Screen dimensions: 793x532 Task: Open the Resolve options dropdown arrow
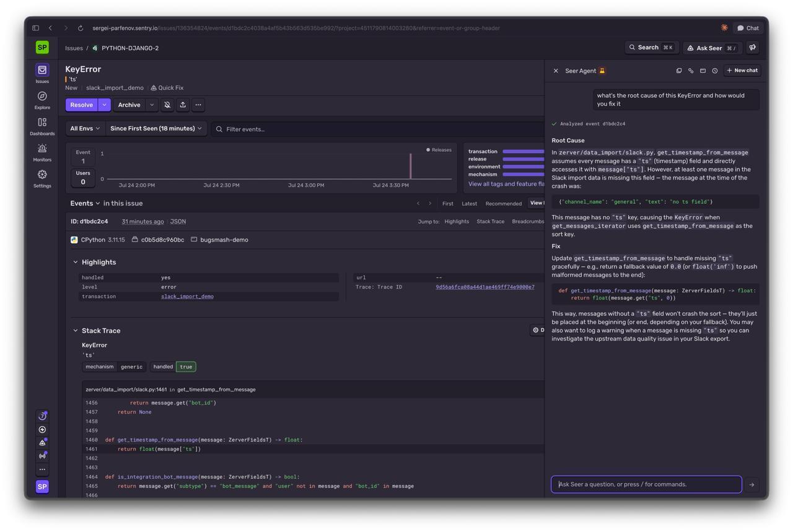(105, 105)
